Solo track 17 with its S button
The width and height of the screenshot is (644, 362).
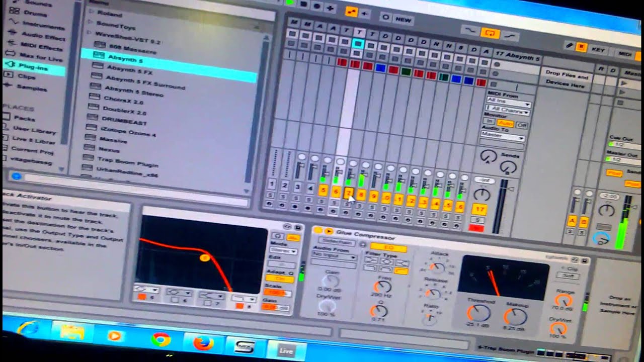476,220
